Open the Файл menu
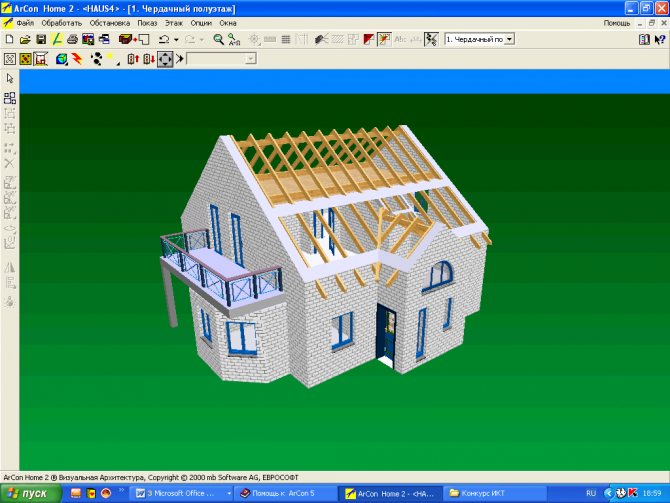Viewport: 670px width, 503px height. coord(26,22)
